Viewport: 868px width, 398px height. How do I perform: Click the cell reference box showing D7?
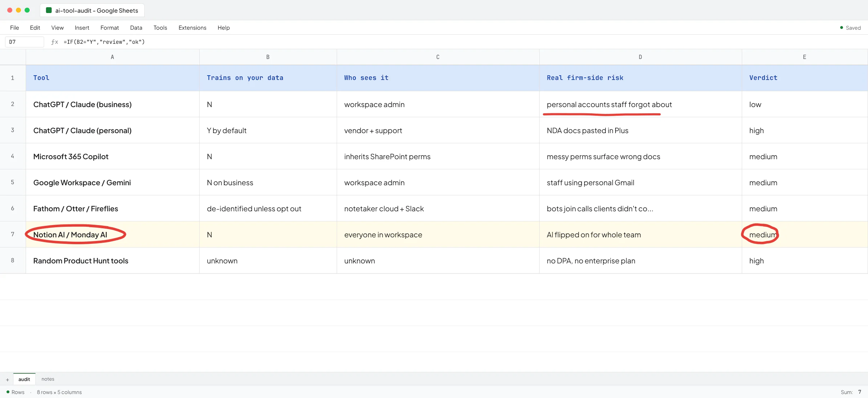24,42
